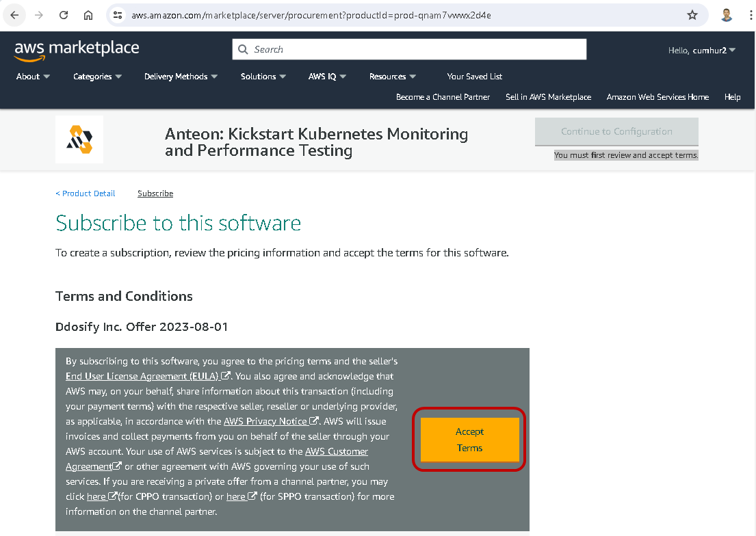This screenshot has width=756, height=536.
Task: Click the 'Terms and Conditions' heading
Action: point(124,296)
